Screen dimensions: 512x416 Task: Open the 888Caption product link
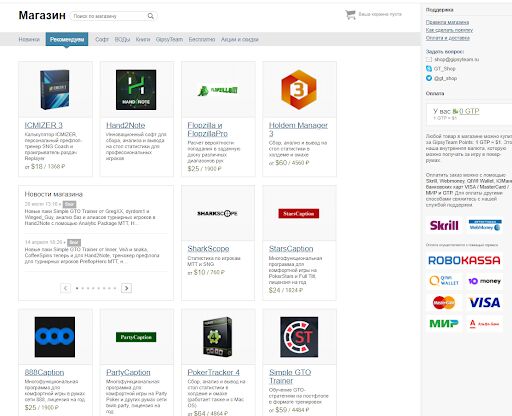click(44, 372)
